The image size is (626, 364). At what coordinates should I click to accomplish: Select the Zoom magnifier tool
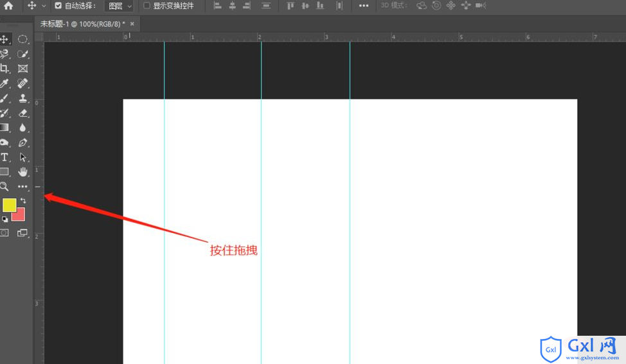4,187
